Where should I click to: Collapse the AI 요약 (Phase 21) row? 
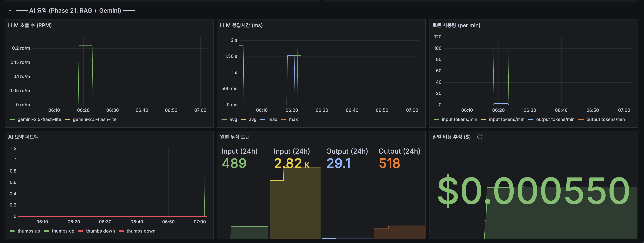point(10,10)
